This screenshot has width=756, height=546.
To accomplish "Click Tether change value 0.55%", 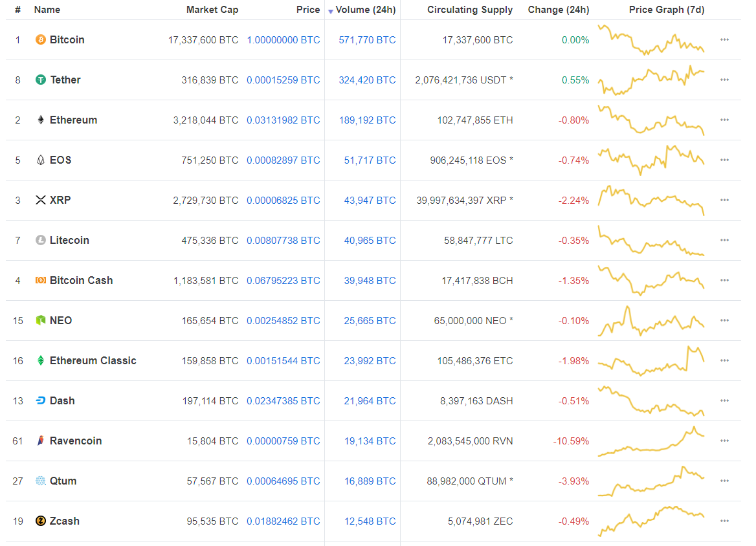I will tap(575, 80).
